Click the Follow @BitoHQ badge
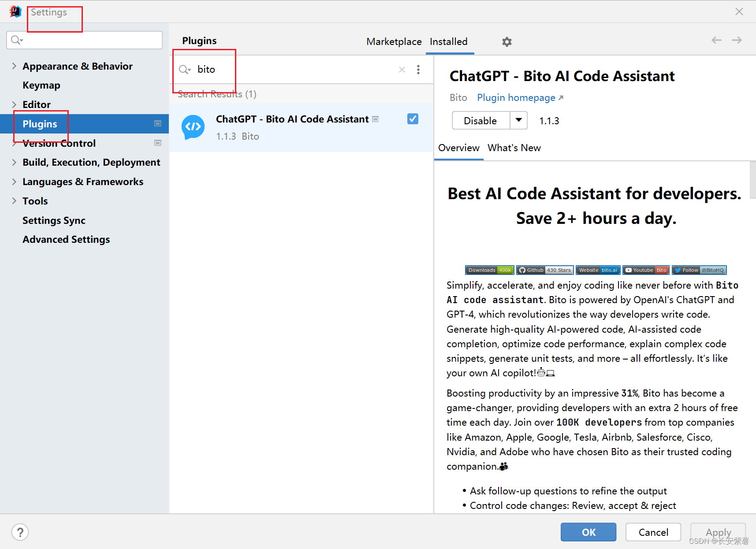 coord(699,270)
